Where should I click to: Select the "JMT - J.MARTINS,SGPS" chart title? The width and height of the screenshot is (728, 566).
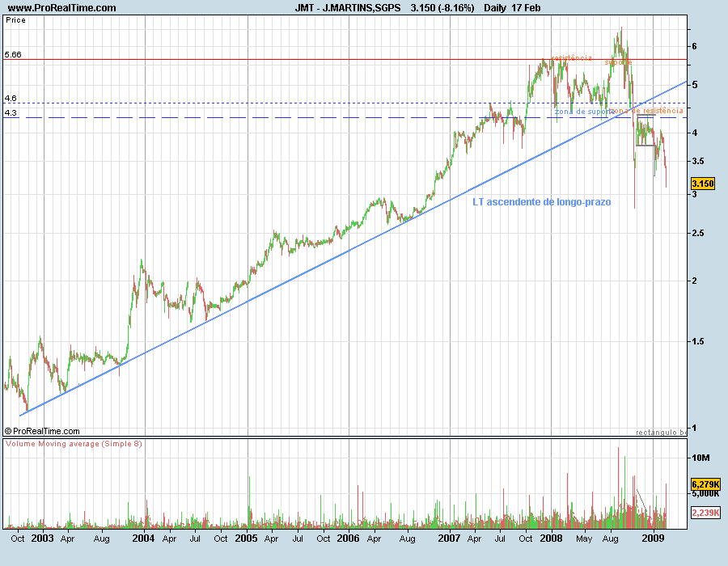coord(348,8)
